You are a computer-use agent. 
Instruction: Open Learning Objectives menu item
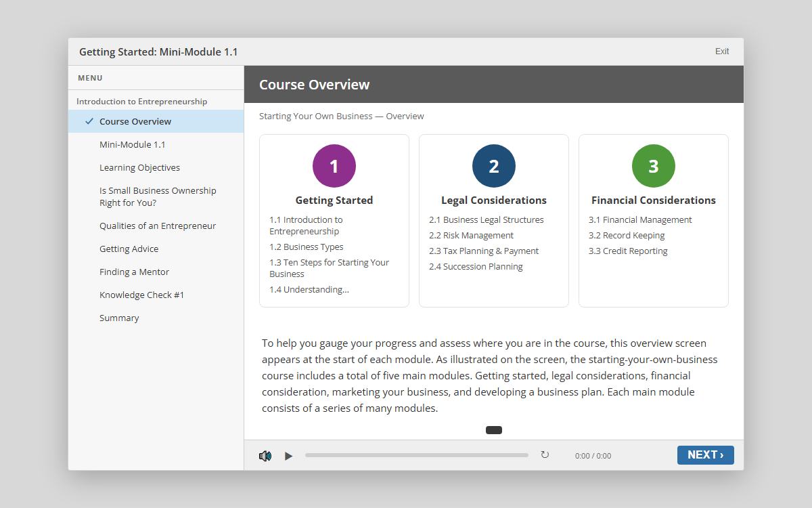(156, 167)
